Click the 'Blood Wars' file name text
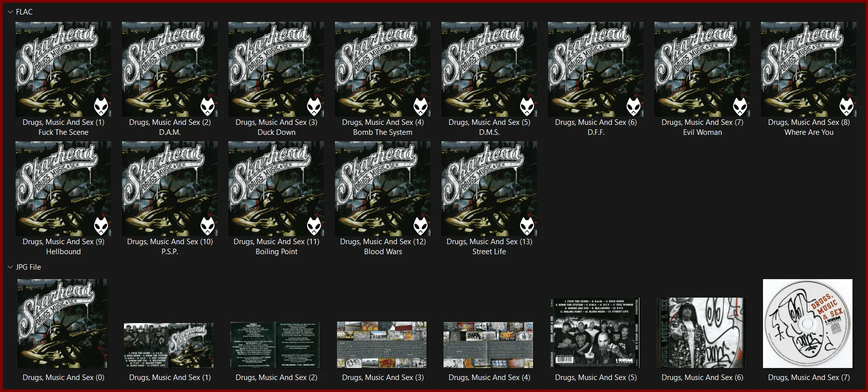This screenshot has width=868, height=392. pyautogui.click(x=383, y=252)
